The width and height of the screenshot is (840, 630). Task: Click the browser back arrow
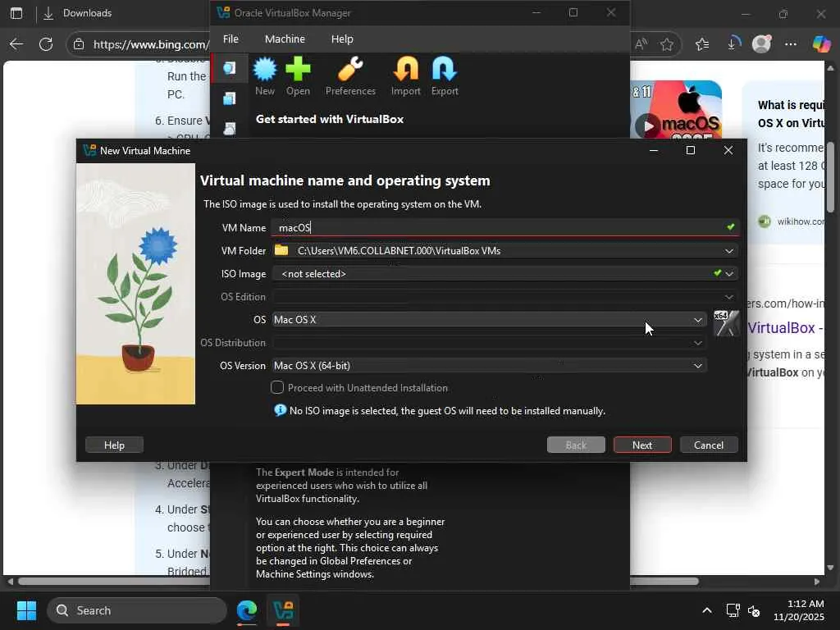pos(16,44)
